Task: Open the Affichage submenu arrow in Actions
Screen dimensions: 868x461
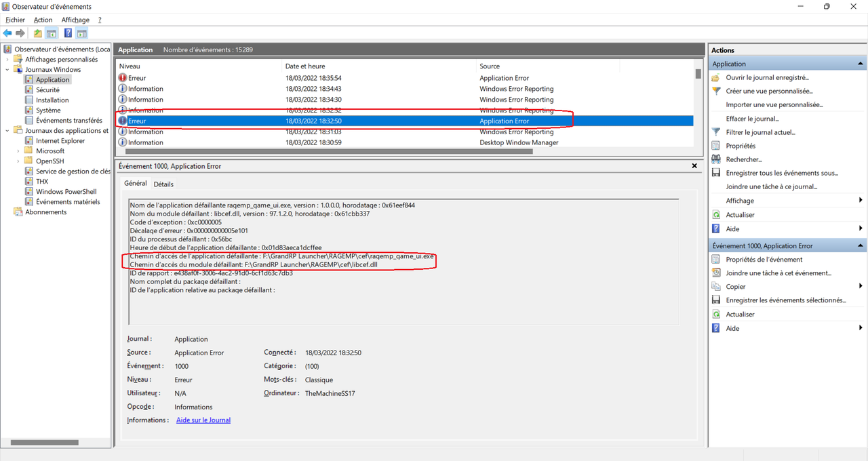Action: click(x=861, y=200)
